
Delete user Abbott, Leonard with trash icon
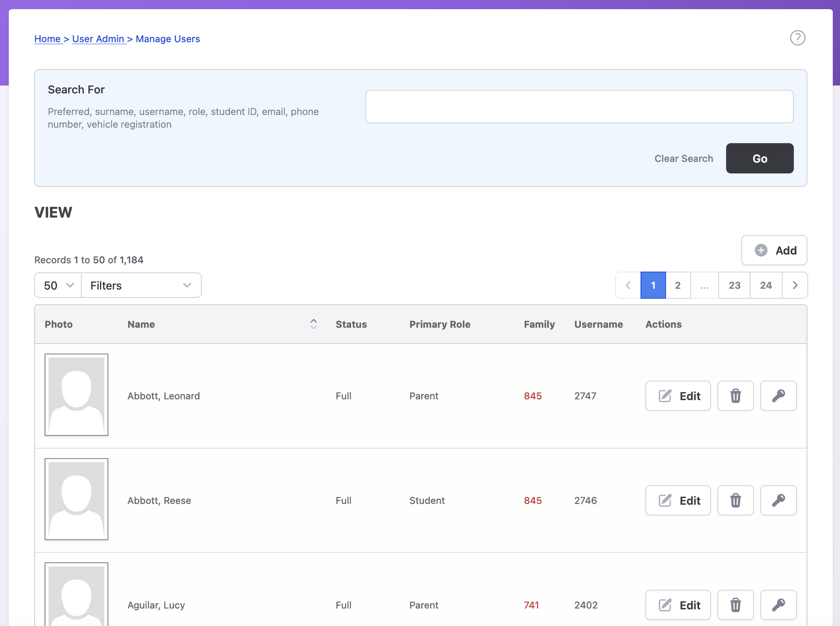click(735, 396)
